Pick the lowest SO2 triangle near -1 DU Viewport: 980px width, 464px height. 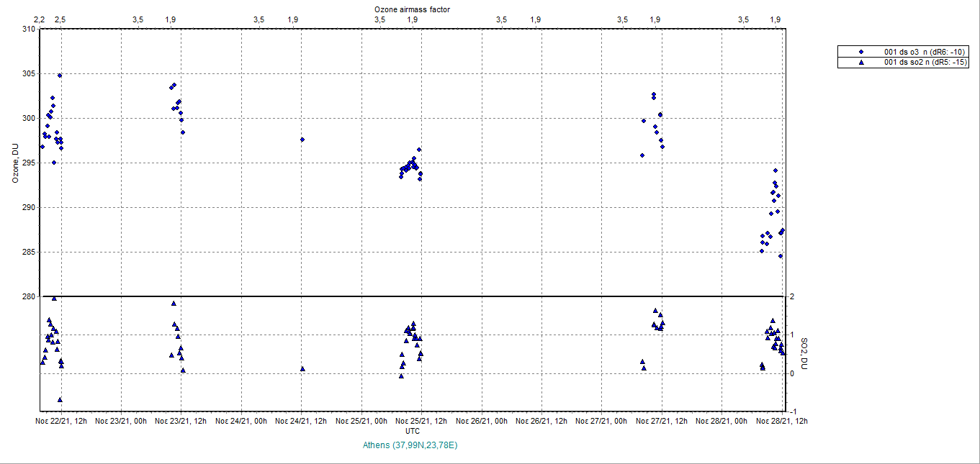pos(60,399)
